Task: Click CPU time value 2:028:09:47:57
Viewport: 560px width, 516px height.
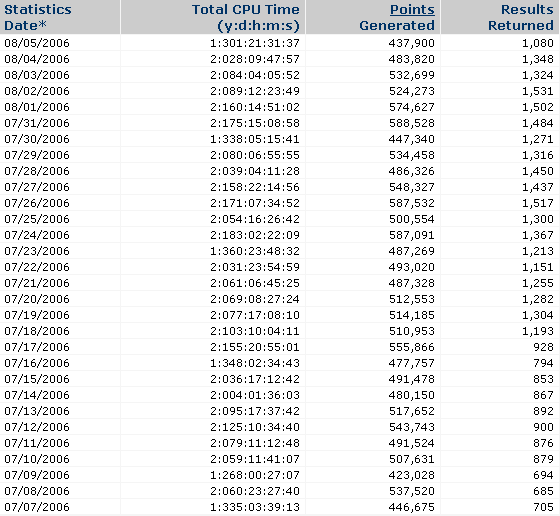Action: tap(255, 59)
